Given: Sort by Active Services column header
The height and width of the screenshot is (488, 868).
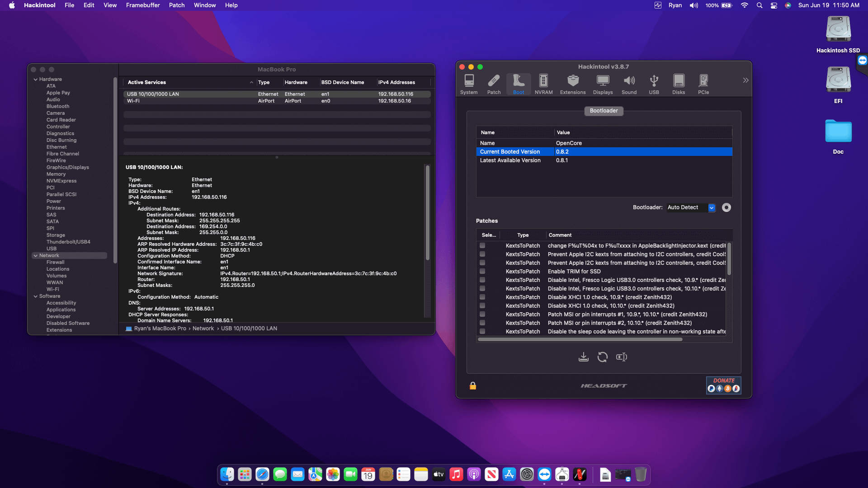Looking at the screenshot, I should 190,82.
